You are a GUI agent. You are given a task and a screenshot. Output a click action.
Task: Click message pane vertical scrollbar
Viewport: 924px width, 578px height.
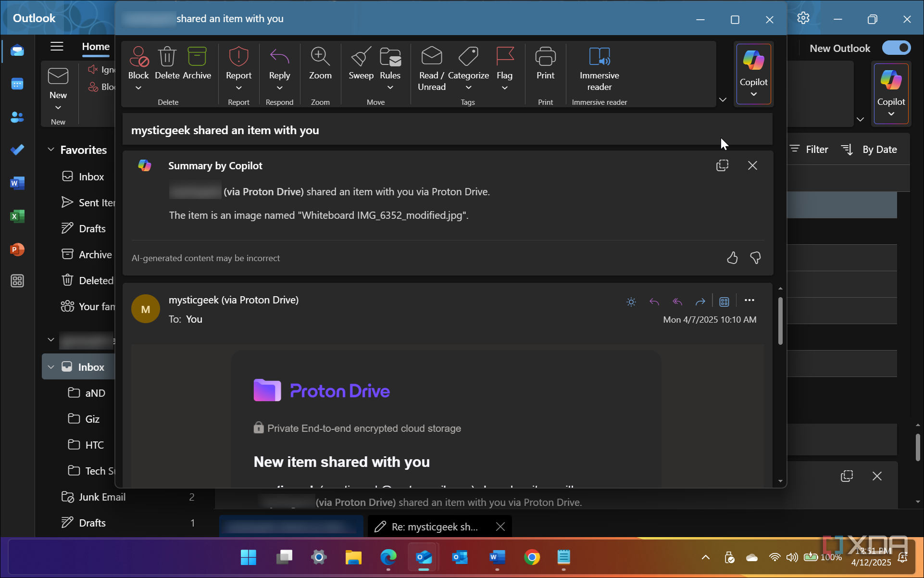pyautogui.click(x=780, y=321)
